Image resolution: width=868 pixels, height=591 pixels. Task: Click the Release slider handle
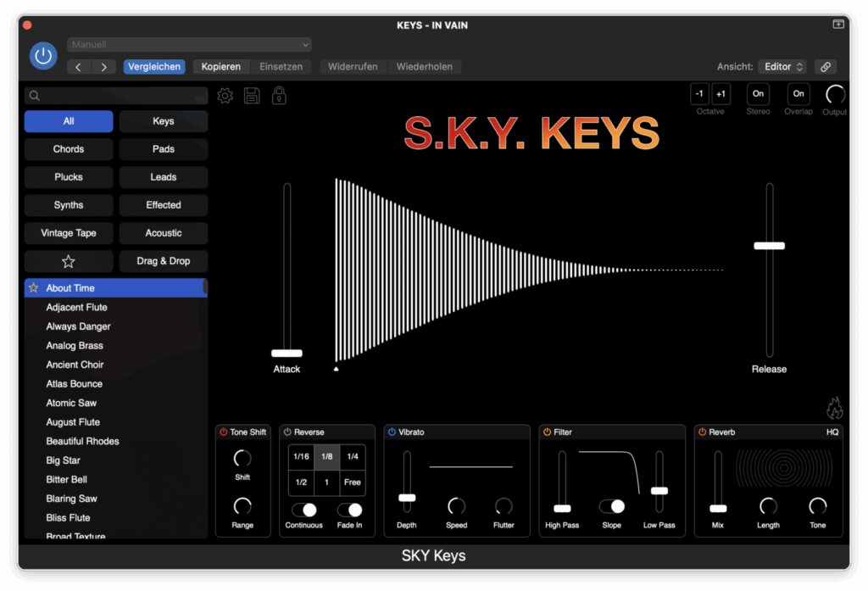click(769, 246)
